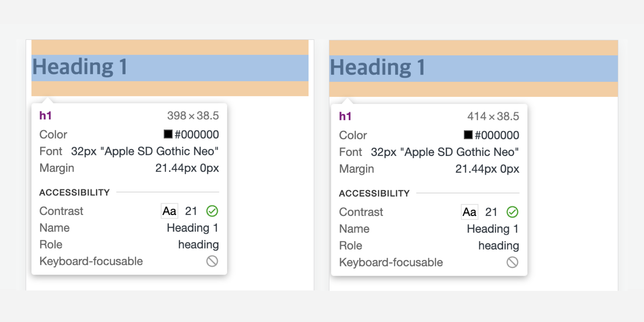Click not-focusable icon in right tooltip

tap(512, 262)
